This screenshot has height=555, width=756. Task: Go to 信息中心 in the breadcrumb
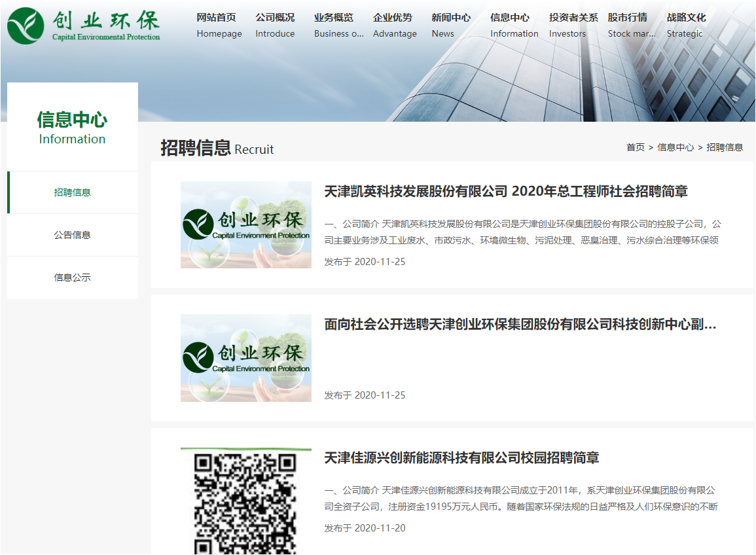[675, 147]
